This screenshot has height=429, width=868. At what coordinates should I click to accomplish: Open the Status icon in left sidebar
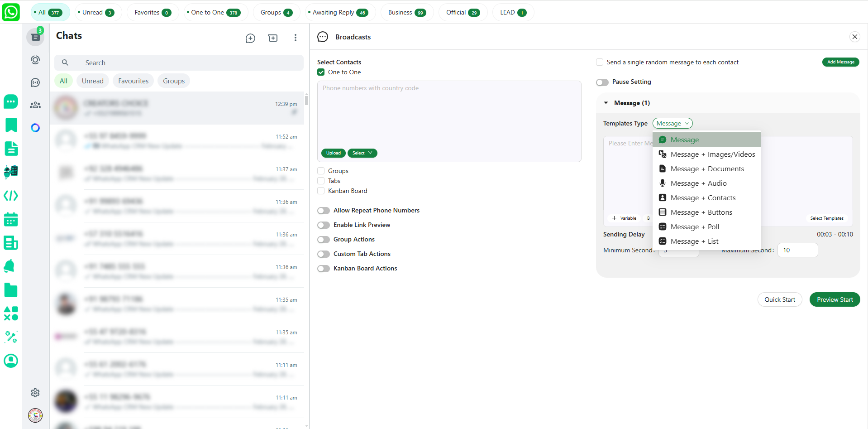[x=35, y=60]
